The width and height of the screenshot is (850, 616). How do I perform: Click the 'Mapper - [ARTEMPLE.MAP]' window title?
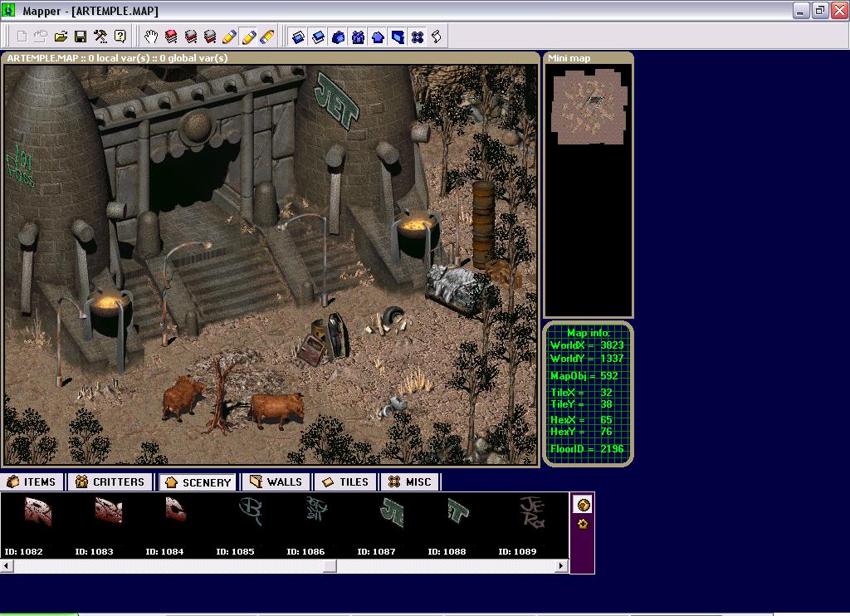90,11
